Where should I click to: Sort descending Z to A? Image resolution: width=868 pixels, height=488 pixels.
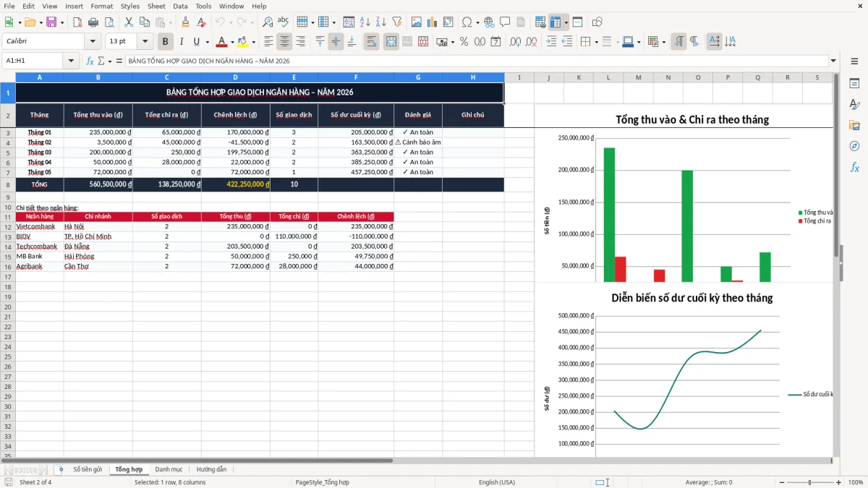click(380, 22)
